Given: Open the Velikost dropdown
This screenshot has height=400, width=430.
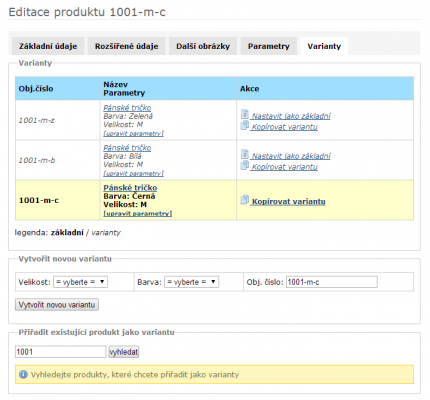Looking at the screenshot, I should pyautogui.click(x=80, y=282).
